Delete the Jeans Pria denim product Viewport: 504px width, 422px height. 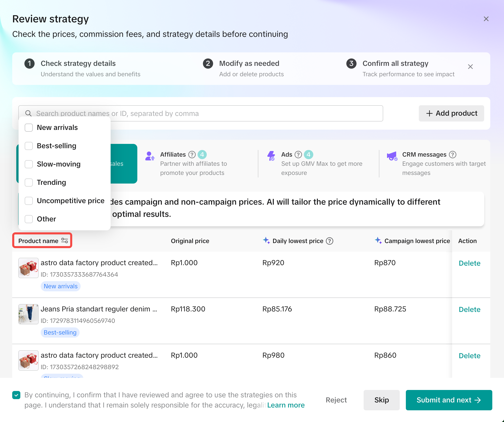pos(469,309)
